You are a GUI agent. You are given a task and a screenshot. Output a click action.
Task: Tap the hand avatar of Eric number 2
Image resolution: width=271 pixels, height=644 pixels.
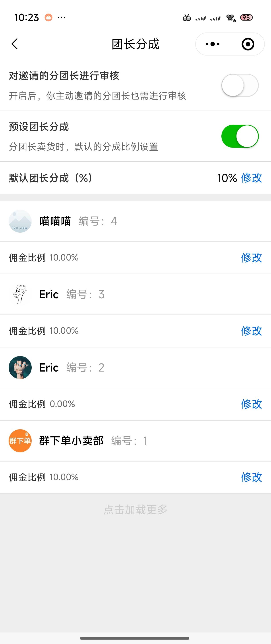click(20, 368)
